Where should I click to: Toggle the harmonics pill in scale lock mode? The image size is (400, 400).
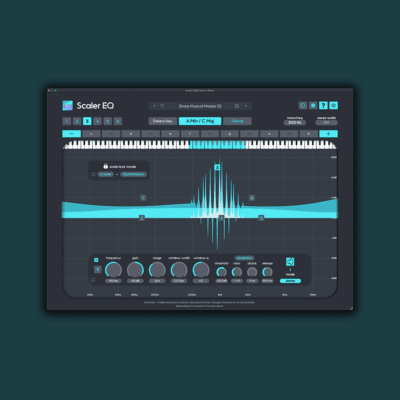click(x=133, y=174)
